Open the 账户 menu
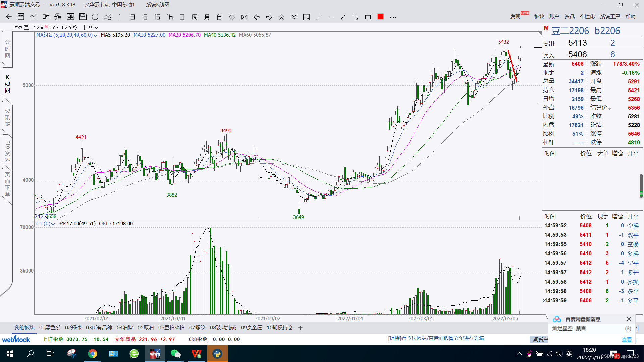644x362 pixels. click(554, 17)
